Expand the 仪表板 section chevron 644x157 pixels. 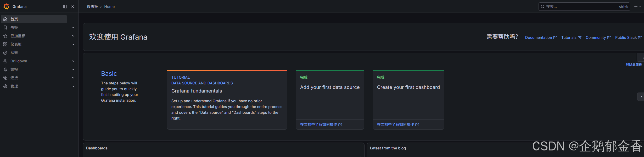(73, 44)
